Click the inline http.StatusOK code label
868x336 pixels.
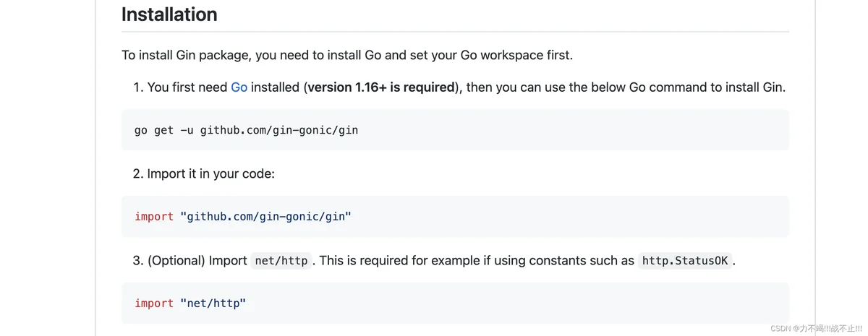(x=685, y=261)
